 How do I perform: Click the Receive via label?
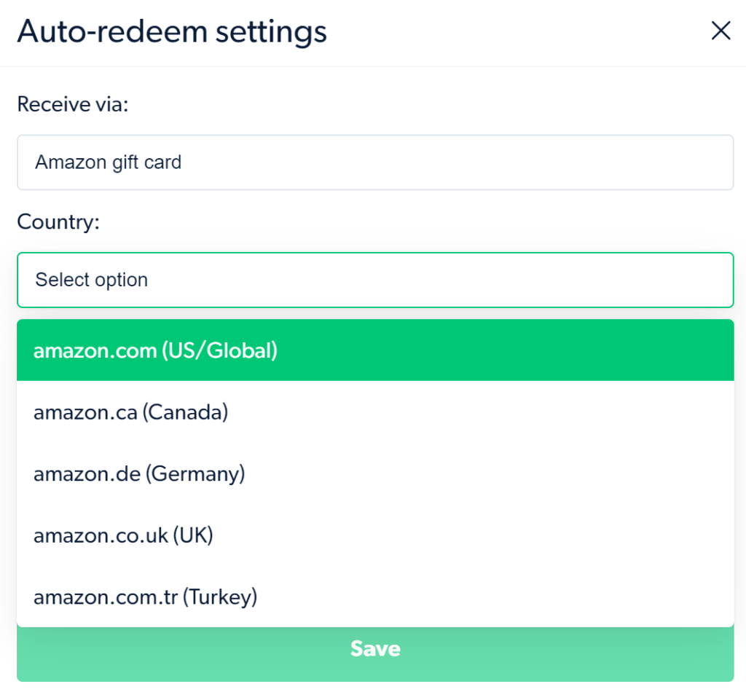point(72,105)
